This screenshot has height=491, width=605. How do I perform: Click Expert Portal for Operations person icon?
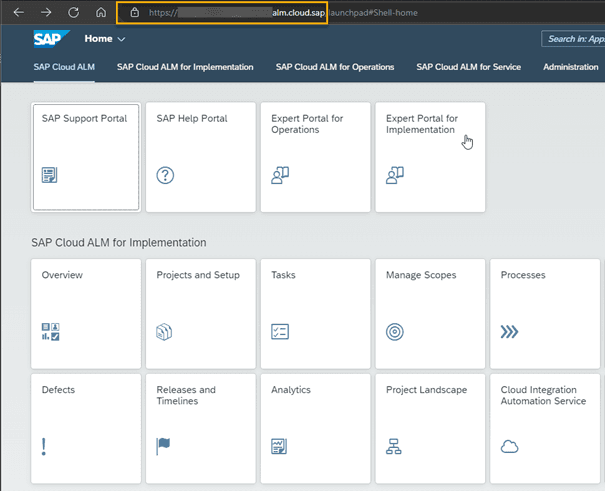coord(280,175)
